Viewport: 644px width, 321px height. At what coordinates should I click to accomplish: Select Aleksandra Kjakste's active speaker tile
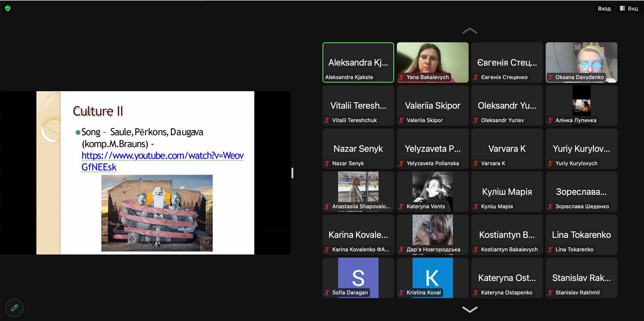pos(358,62)
